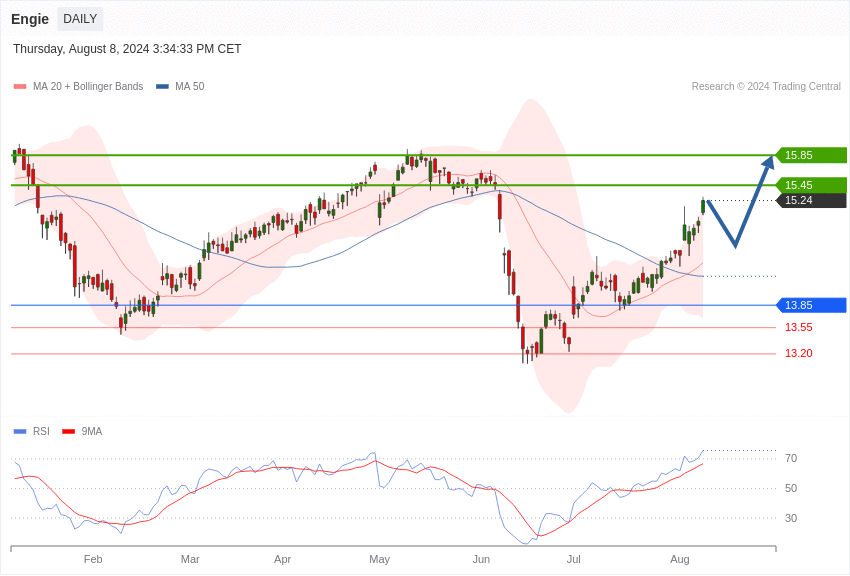
Task: Click the MA 20 + Bollinger Bands red swatch
Action: click(x=20, y=87)
